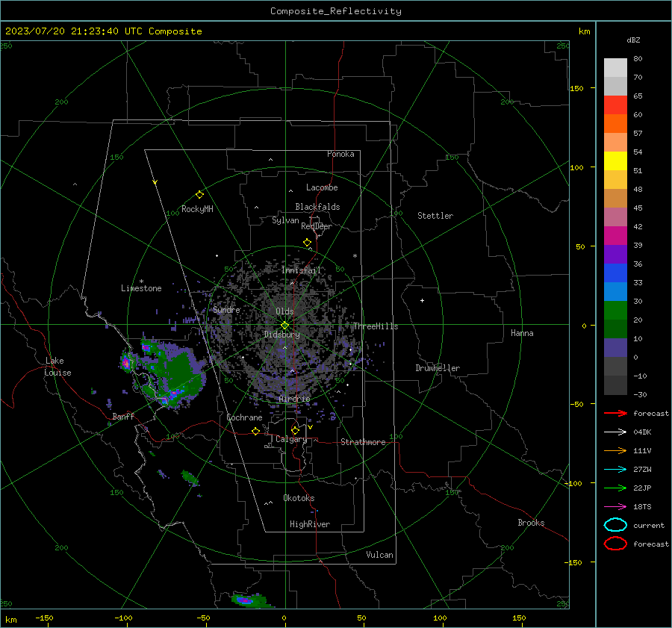The height and width of the screenshot is (628, 672).
Task: Click the Stettler label
Action: [435, 216]
